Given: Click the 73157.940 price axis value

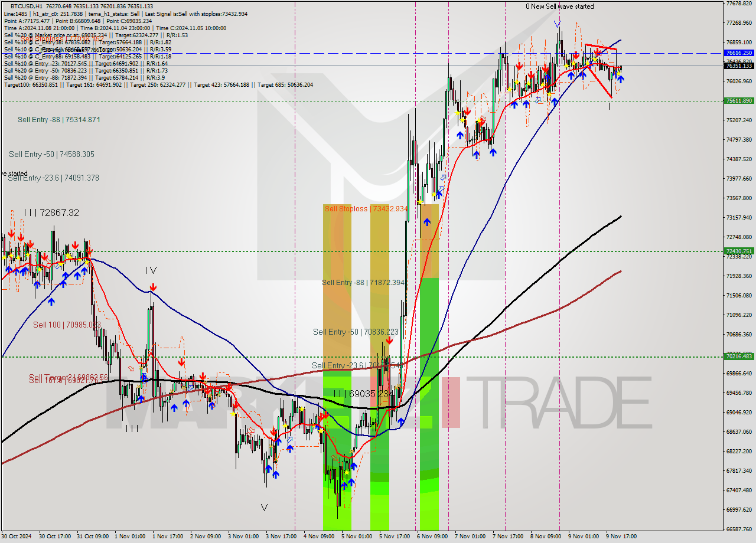Looking at the screenshot, I should click(739, 217).
